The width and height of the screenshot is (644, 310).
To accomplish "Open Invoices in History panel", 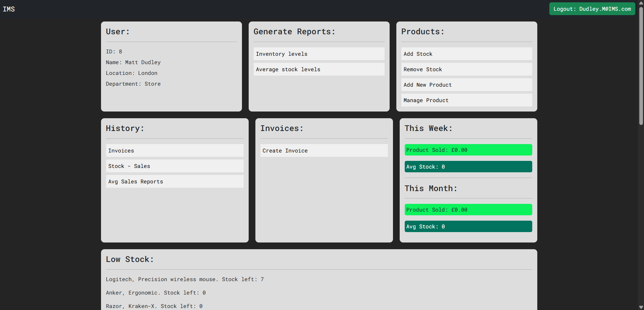I will pos(175,150).
